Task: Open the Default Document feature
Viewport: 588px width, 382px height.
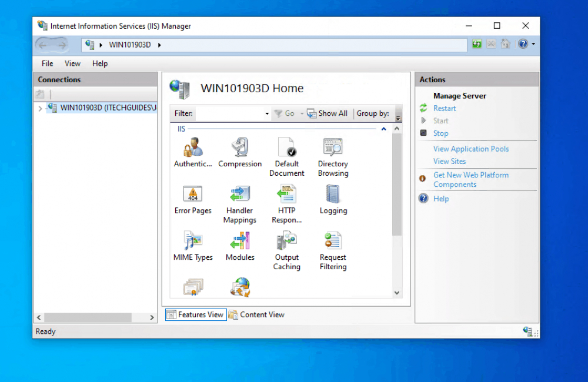Action: pyautogui.click(x=287, y=157)
